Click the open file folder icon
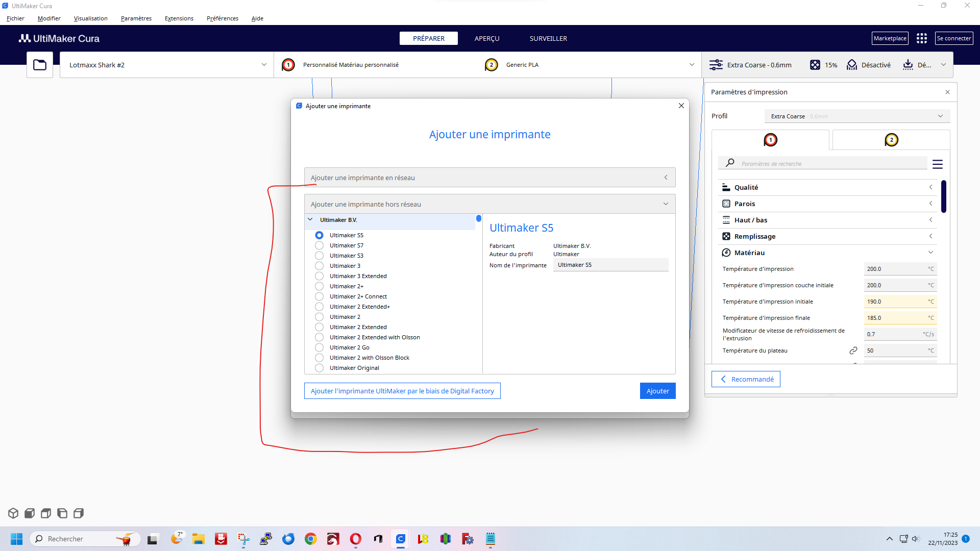 pos(40,65)
